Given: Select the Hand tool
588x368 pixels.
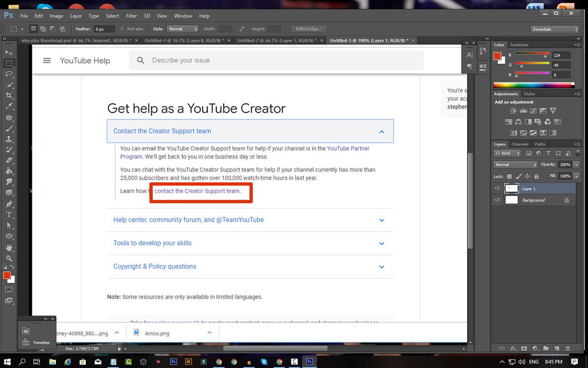Looking at the screenshot, I should [x=9, y=248].
